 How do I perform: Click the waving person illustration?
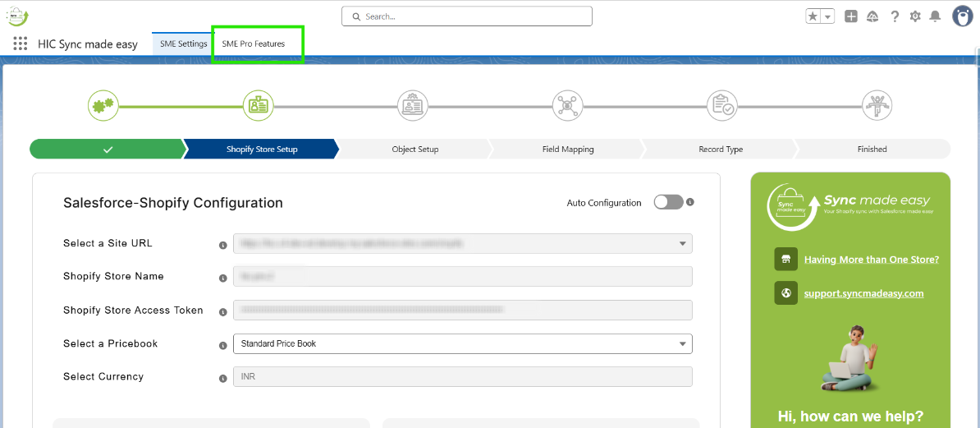click(850, 357)
